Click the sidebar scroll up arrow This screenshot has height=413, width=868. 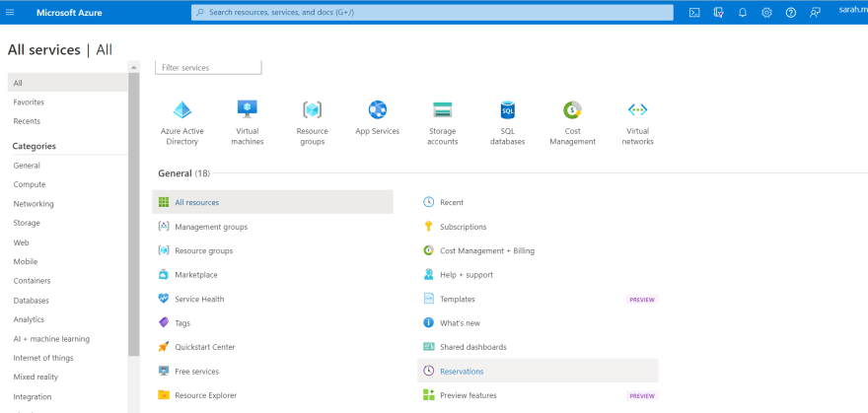[133, 67]
